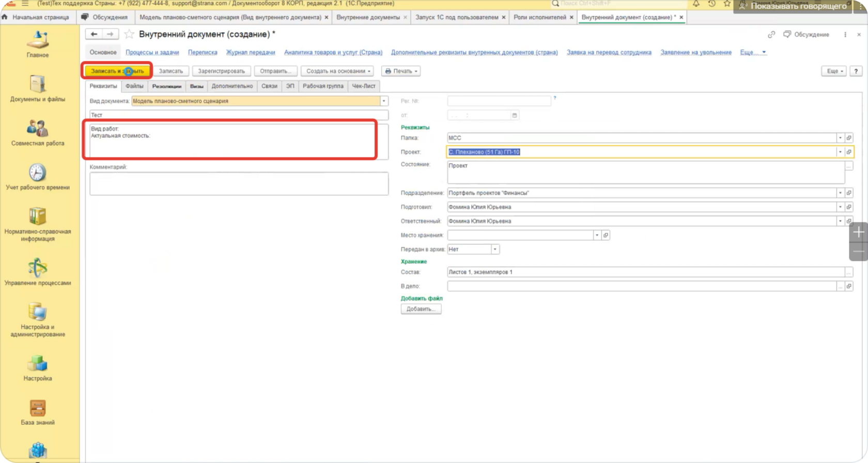Open the Заявление на увольнение link
Image resolution: width=868 pixels, height=463 pixels.
point(696,53)
